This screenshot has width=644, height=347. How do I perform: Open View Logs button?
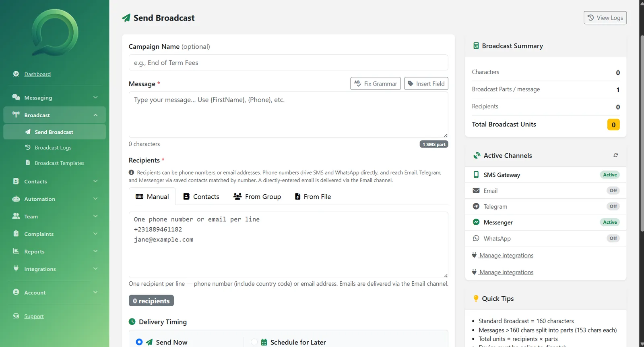[605, 18]
